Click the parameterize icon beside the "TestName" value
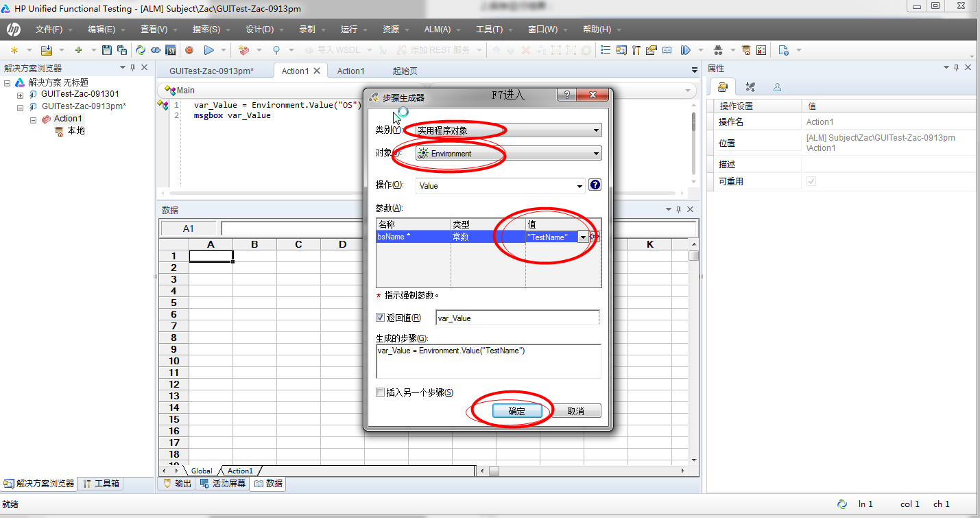Viewport: 980px width, 518px height. point(594,237)
